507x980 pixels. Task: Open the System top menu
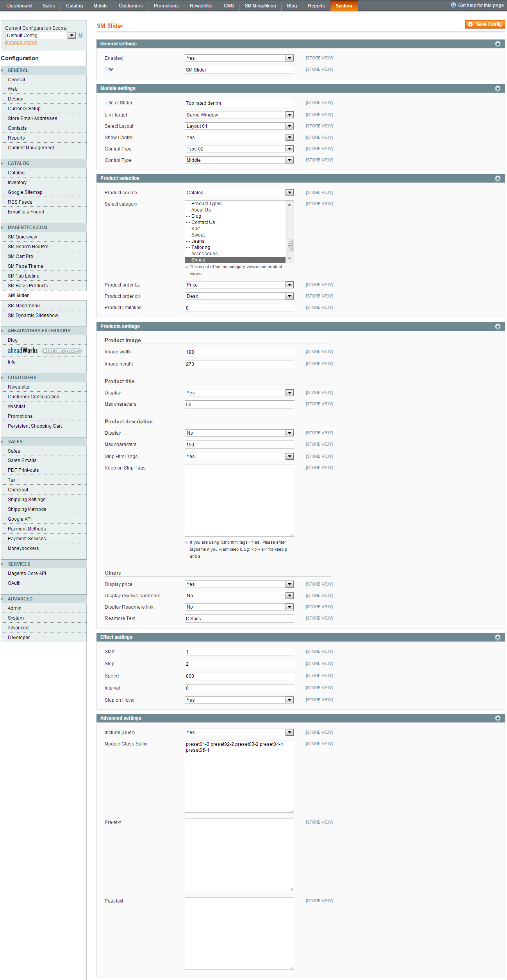coord(344,6)
